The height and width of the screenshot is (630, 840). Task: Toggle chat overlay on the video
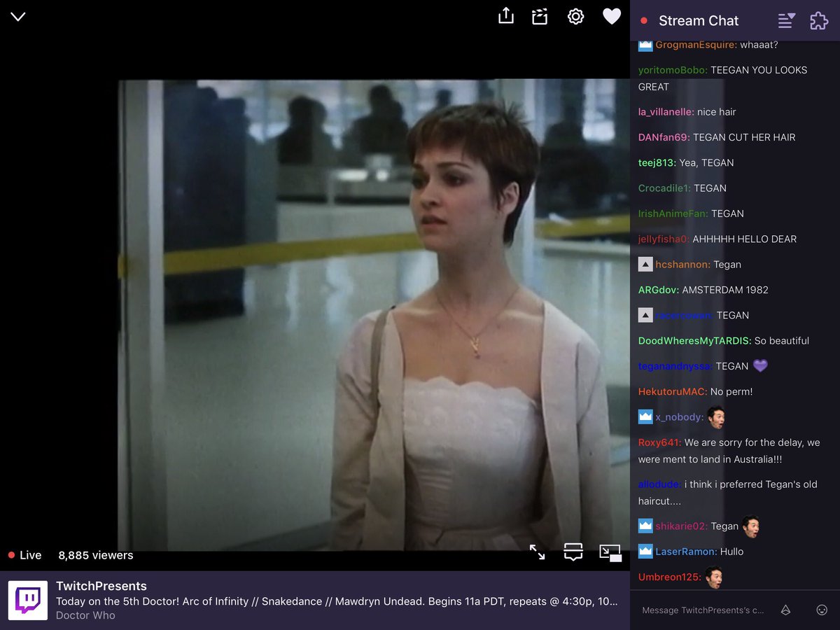[573, 552]
